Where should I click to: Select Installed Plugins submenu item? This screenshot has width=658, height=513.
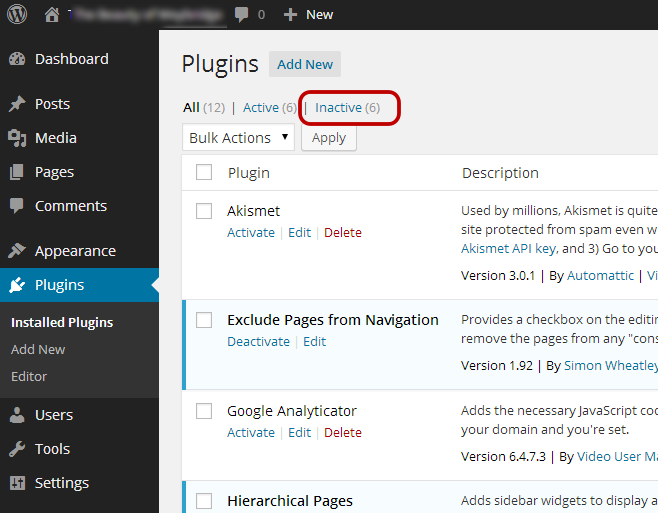point(62,322)
